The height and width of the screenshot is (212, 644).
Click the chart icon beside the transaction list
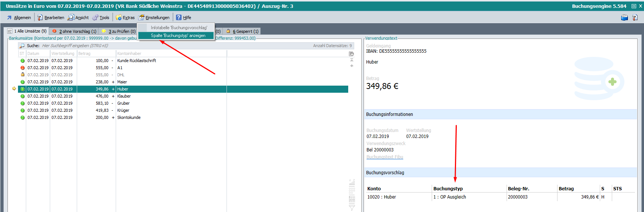352,182
